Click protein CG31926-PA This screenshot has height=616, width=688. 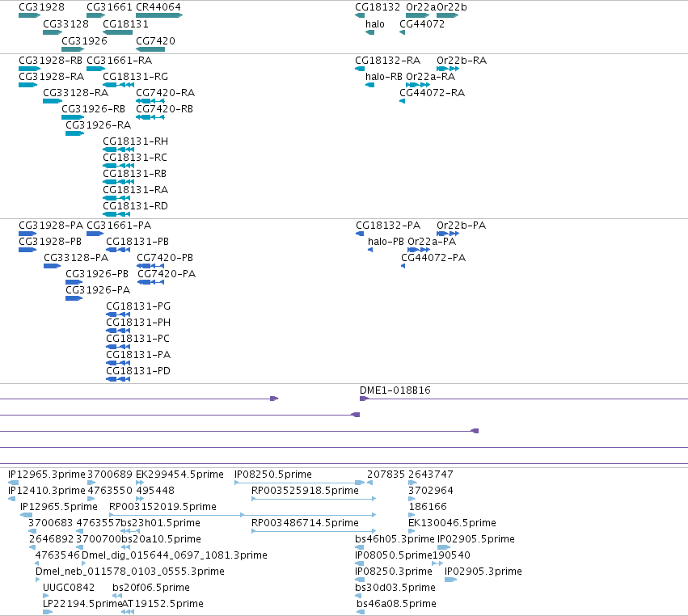pyautogui.click(x=98, y=290)
